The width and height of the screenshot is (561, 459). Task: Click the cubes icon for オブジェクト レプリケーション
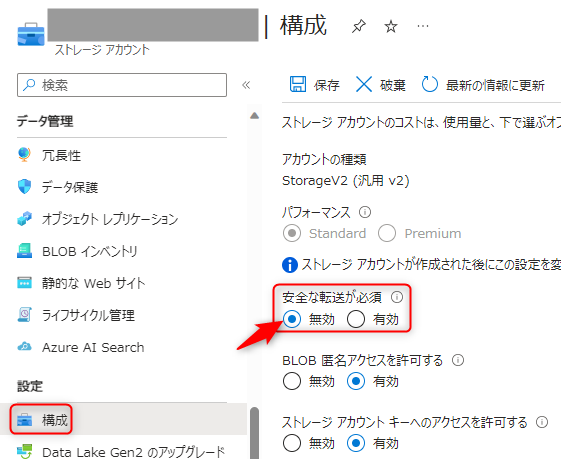coord(24,219)
